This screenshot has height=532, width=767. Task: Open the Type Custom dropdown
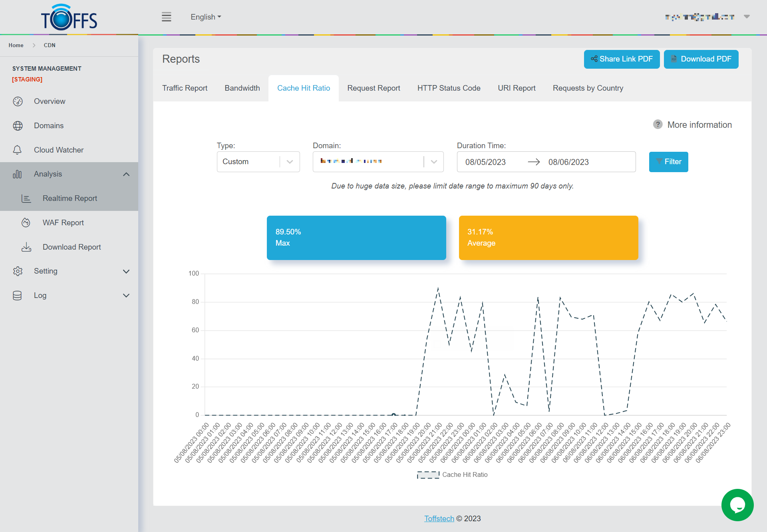pyautogui.click(x=258, y=162)
